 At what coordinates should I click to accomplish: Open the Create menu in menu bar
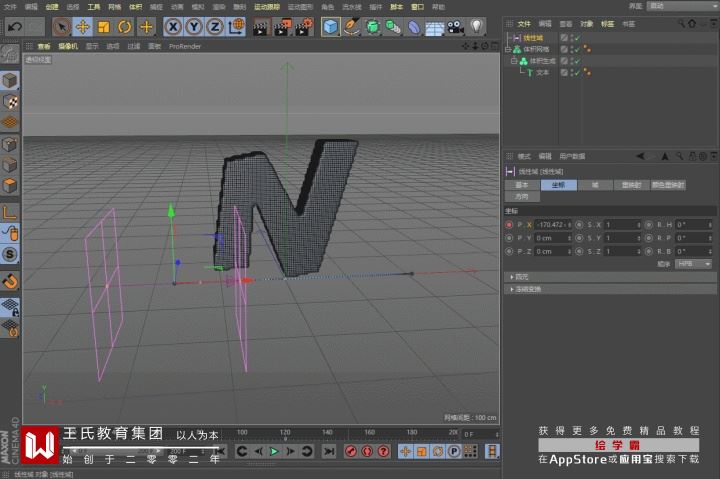click(52, 7)
